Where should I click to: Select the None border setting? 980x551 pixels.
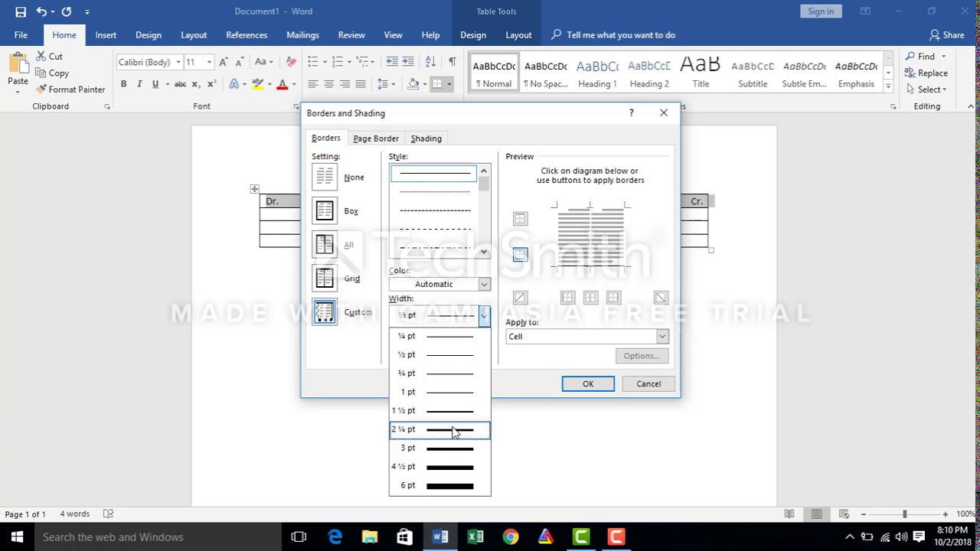[x=325, y=177]
